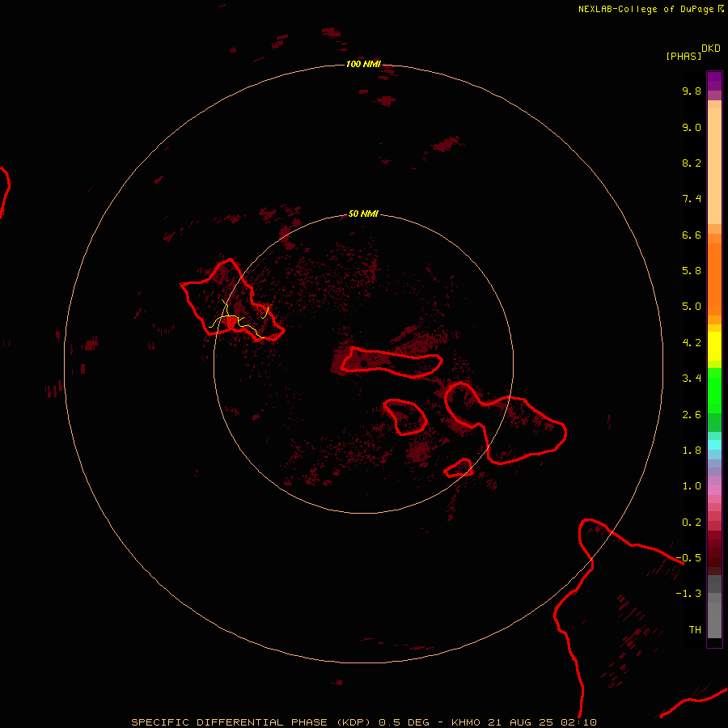This screenshot has height=728, width=728.
Task: Click the 02:10 timestamp in caption
Action: [x=578, y=722]
